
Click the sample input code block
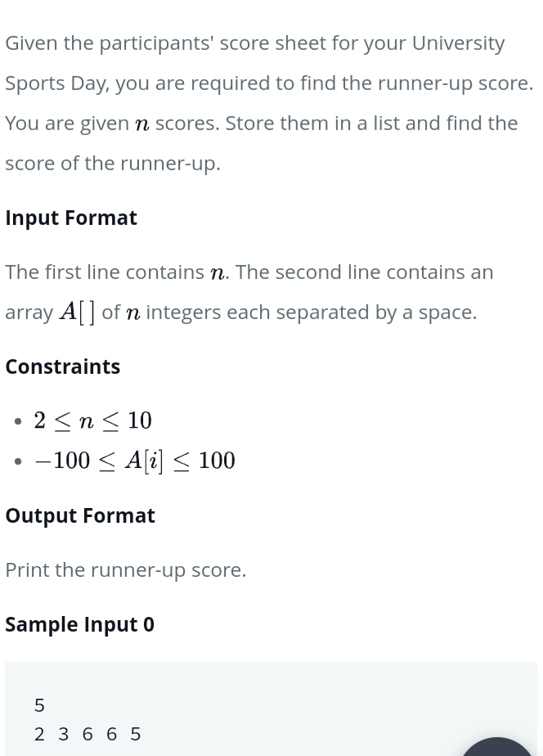(x=271, y=709)
